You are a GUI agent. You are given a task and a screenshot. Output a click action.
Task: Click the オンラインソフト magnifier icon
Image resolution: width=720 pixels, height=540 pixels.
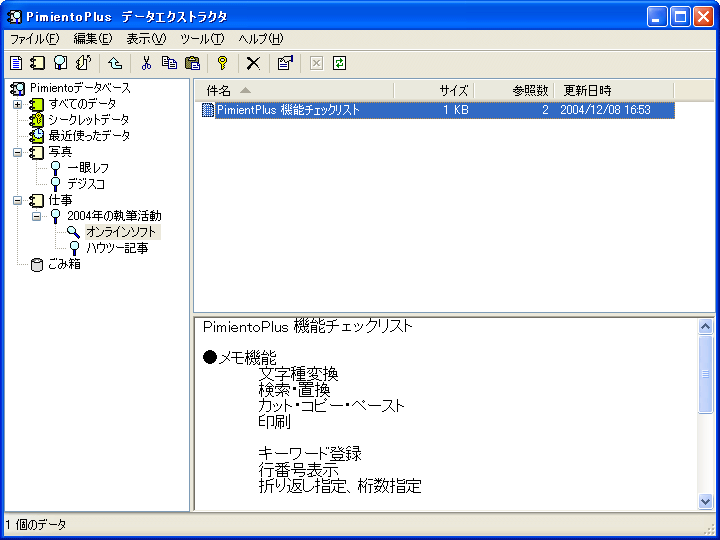(73, 232)
